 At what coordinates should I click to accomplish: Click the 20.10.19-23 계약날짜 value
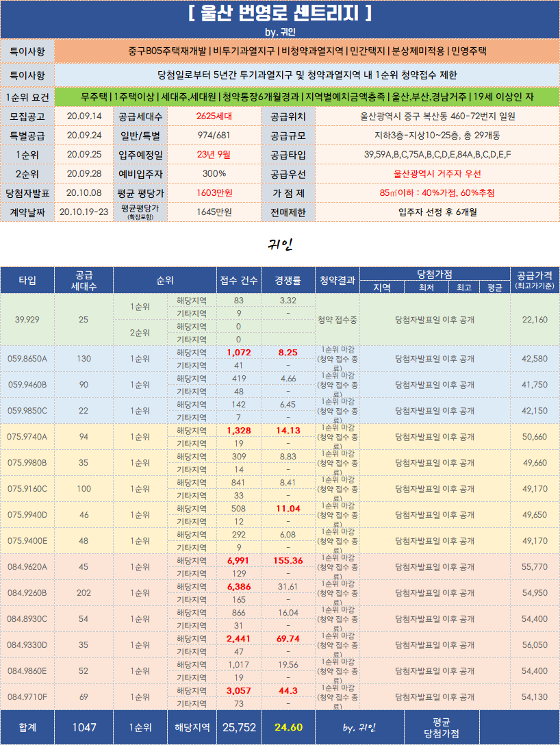pos(84,212)
